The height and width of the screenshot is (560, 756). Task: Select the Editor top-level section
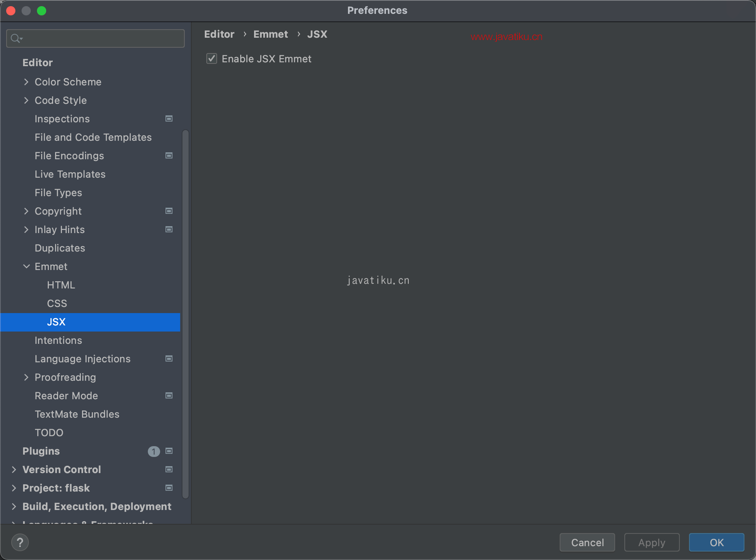click(x=37, y=63)
